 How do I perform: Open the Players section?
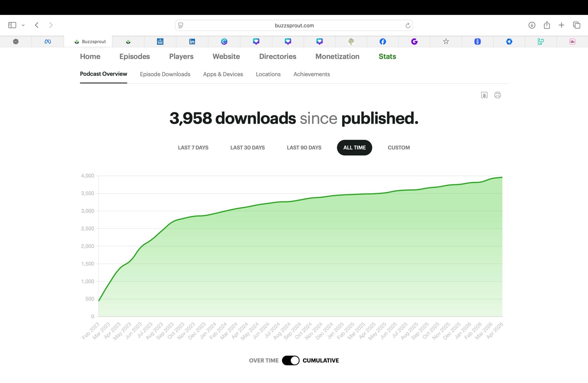click(x=181, y=57)
